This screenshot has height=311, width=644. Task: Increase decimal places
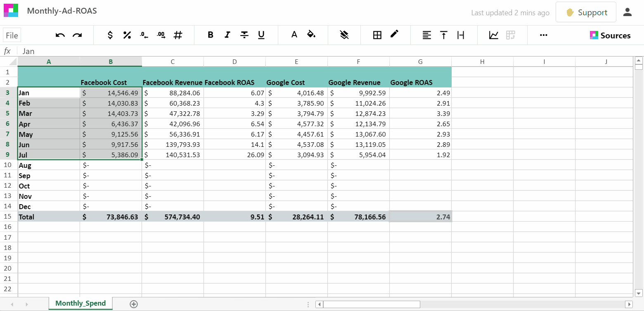tap(161, 35)
